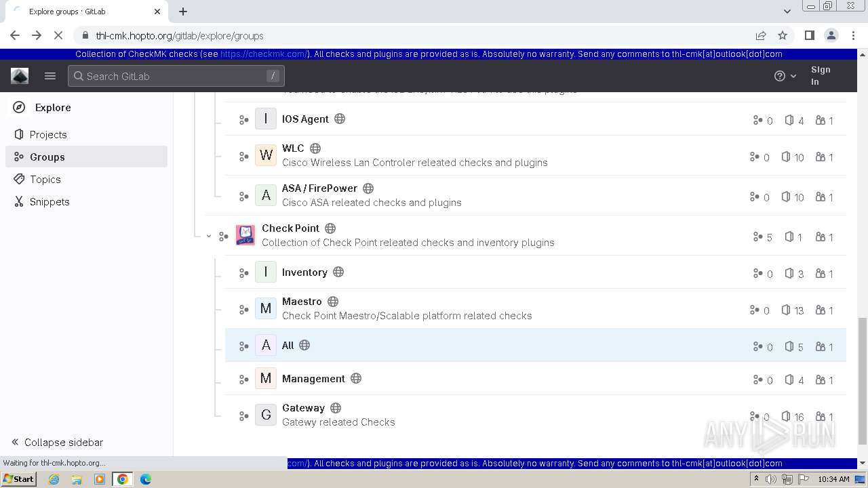Click the WLC 'W' avatar
The width and height of the screenshot is (868, 488).
[266, 155]
